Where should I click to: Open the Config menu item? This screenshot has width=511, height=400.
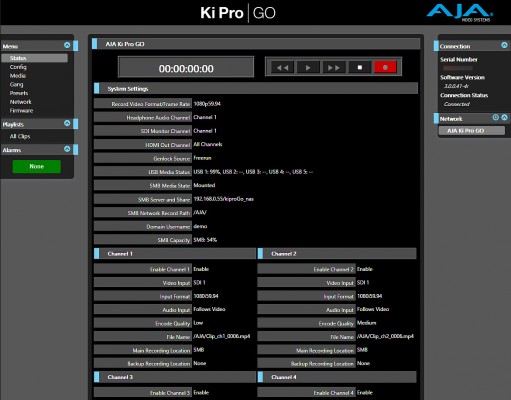(18, 67)
